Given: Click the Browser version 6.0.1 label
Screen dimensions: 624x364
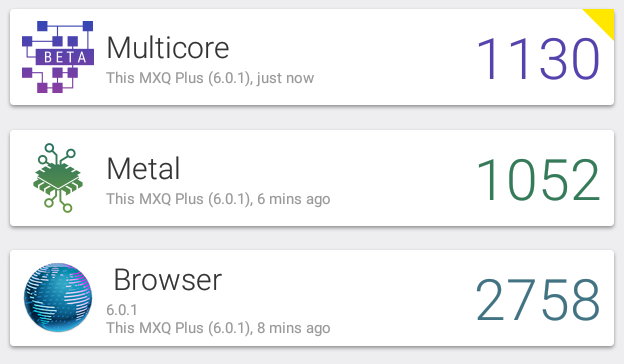Looking at the screenshot, I should pos(122,310).
